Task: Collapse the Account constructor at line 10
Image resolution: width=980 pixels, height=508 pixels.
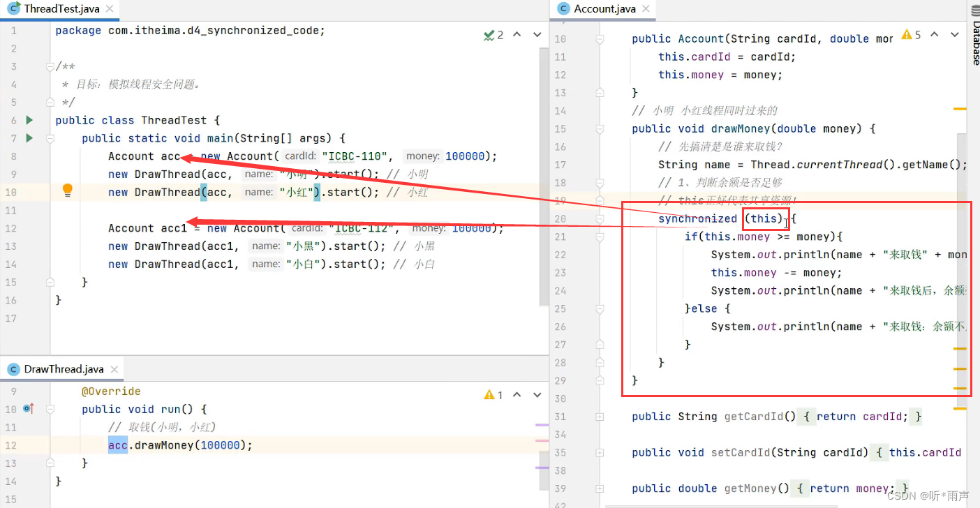Action: pos(600,39)
